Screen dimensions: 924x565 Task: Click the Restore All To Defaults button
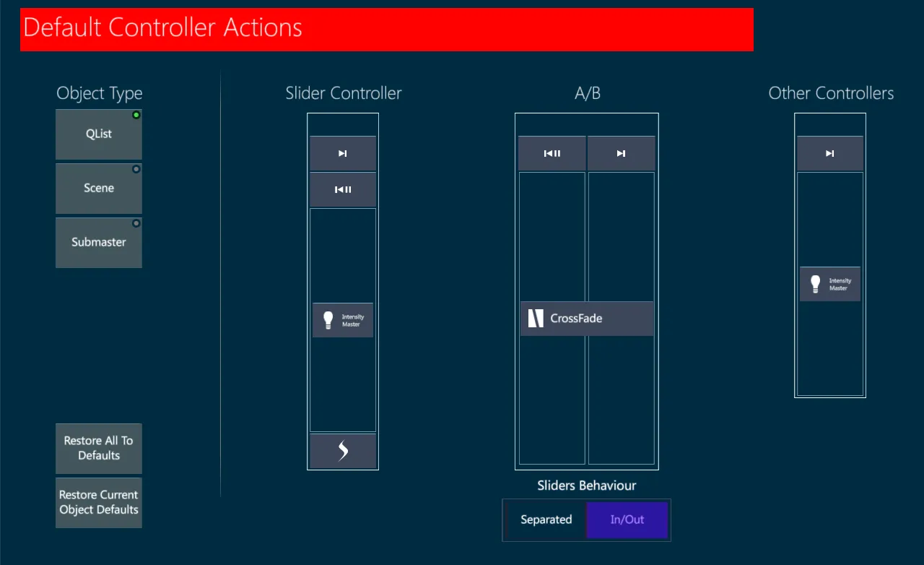[99, 449]
